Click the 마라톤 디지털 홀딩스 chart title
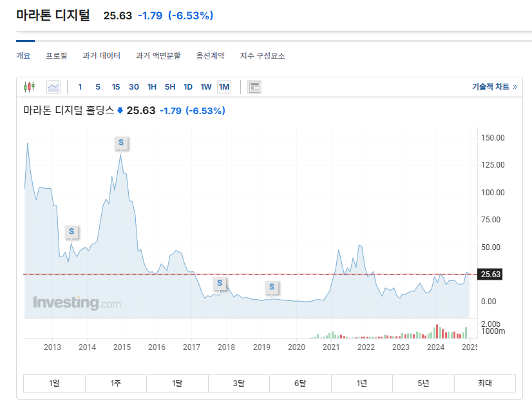The height and width of the screenshot is (417, 532). pos(69,110)
